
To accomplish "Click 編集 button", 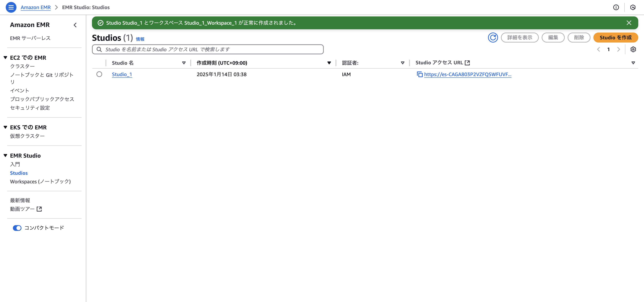I will point(553,38).
